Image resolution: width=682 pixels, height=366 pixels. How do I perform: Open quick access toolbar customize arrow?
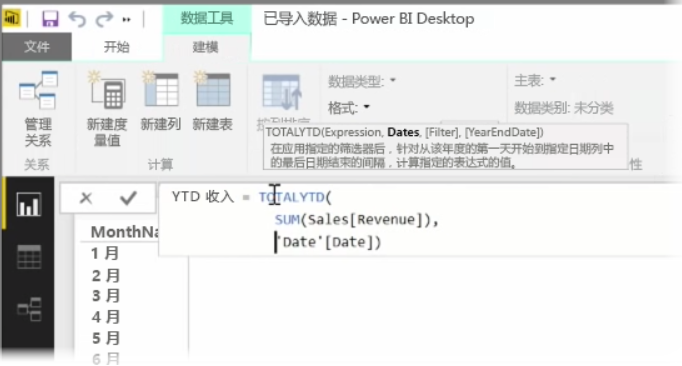click(x=127, y=20)
